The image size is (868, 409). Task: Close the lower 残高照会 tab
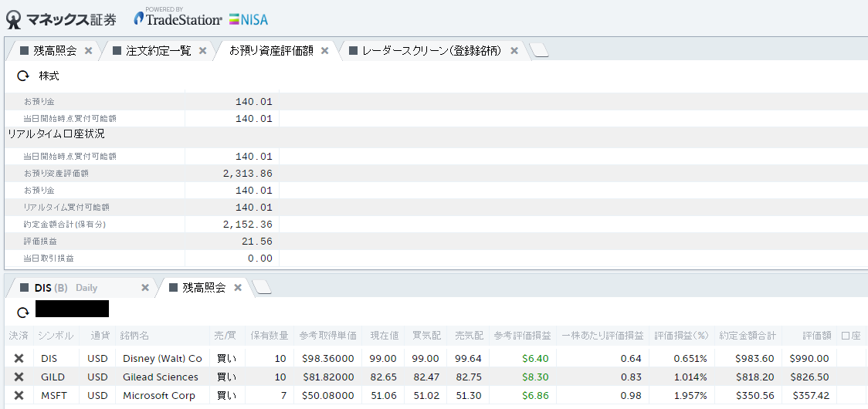pos(238,288)
